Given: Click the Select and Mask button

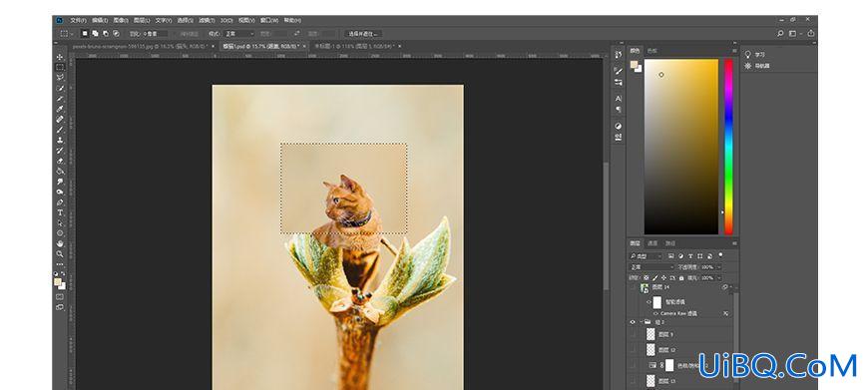Looking at the screenshot, I should click(x=363, y=34).
